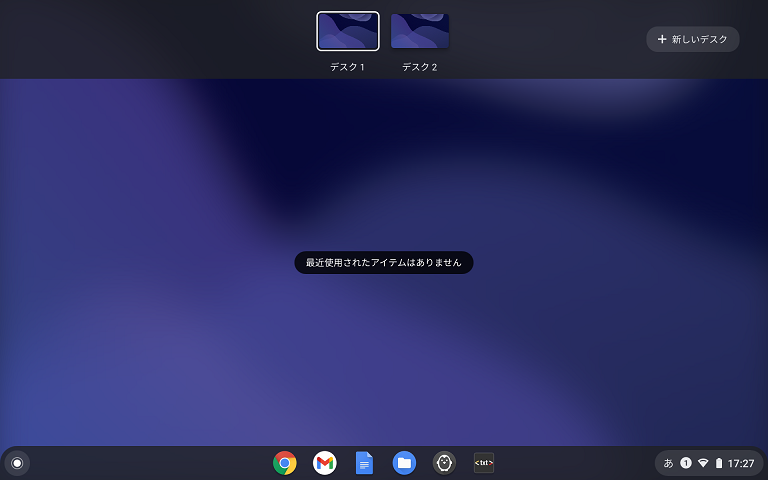Click the 新しいデスク button

693,39
